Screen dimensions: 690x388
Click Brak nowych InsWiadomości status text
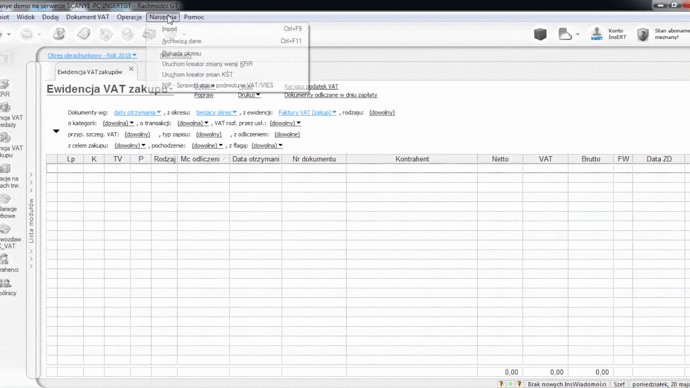567,384
